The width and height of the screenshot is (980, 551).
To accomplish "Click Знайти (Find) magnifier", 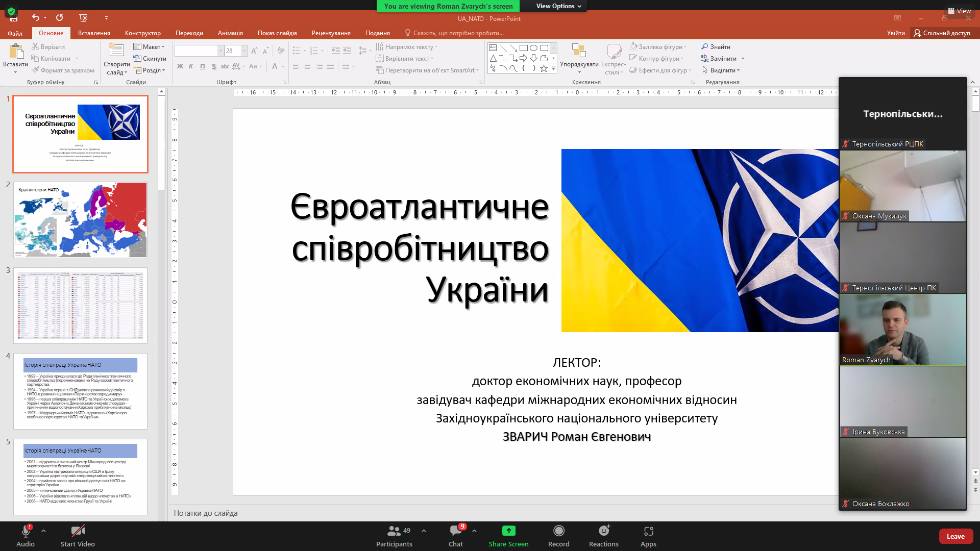I will click(x=716, y=46).
